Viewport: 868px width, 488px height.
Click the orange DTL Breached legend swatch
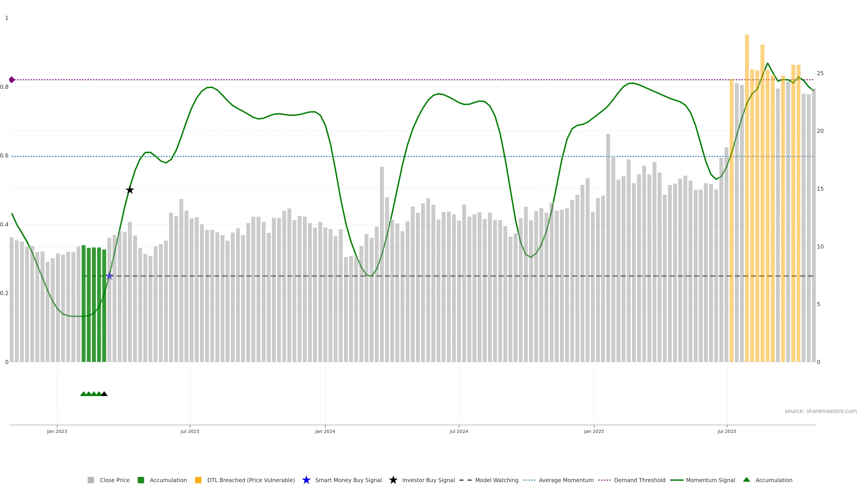click(x=198, y=480)
